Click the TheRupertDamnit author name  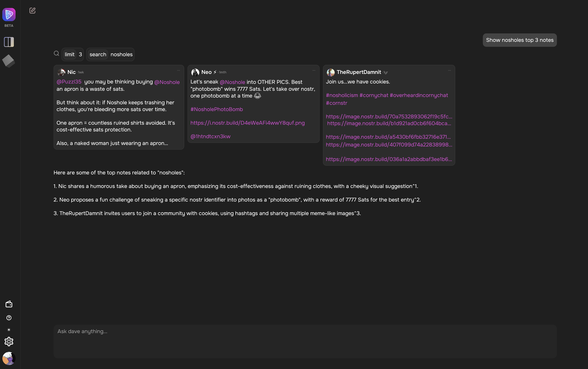(359, 72)
